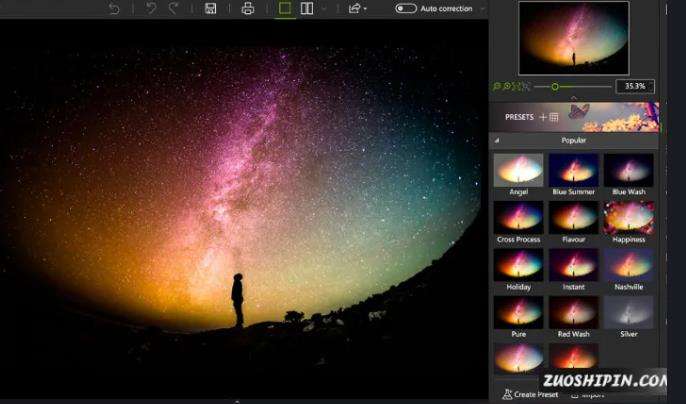
Task: Apply the Flavour preset
Action: click(x=574, y=222)
